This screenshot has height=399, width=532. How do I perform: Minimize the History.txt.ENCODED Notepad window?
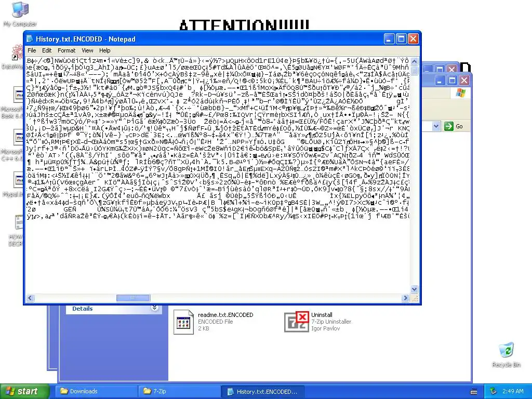[389, 39]
